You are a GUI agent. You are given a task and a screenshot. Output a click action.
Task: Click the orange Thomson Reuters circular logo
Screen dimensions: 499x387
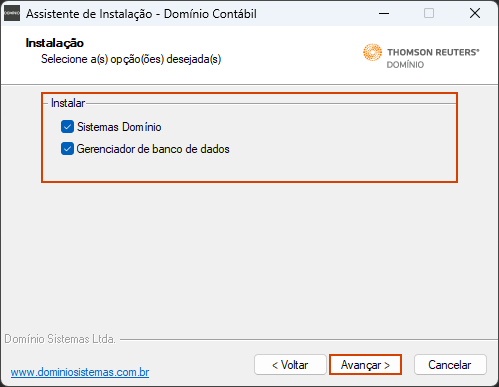[372, 52]
